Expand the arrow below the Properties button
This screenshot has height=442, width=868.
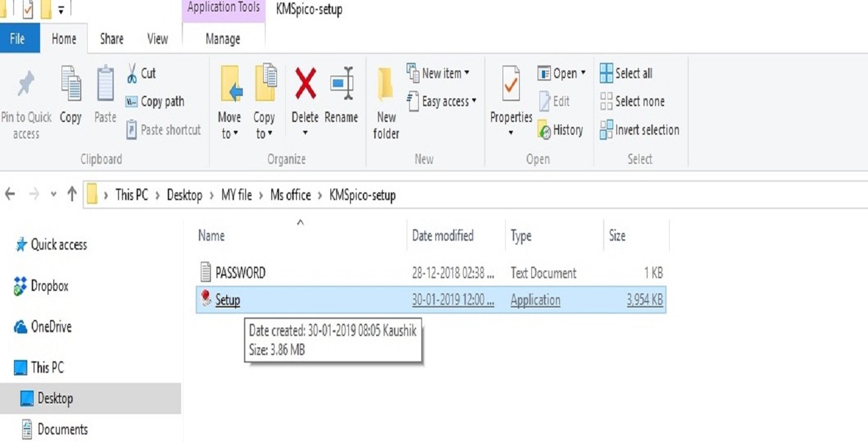coord(511,133)
